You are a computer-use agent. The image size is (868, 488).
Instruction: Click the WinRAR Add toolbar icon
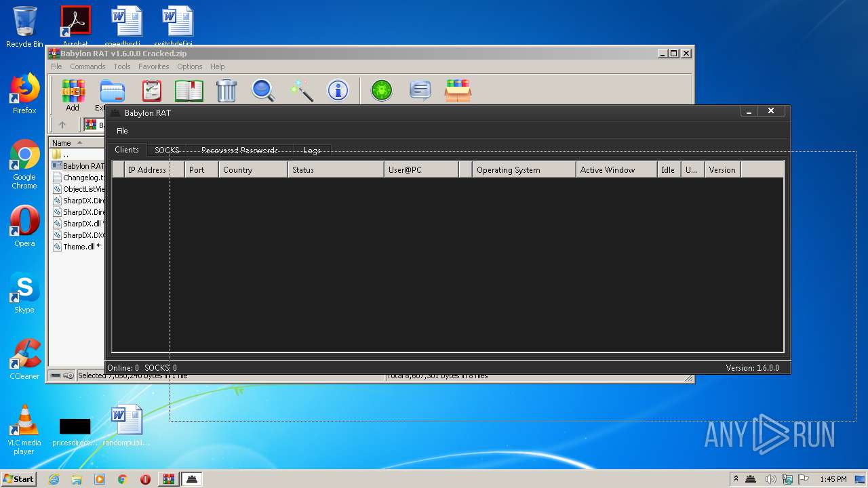[x=73, y=94]
